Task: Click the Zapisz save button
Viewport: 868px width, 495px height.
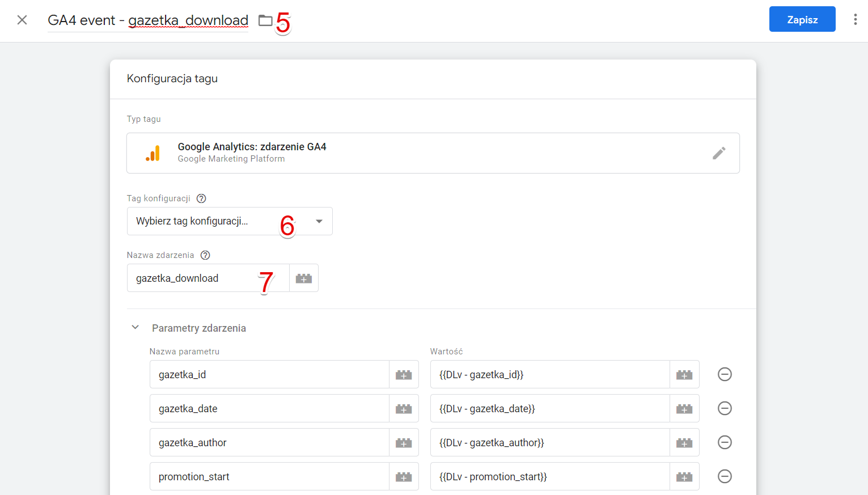Action: [x=802, y=19]
